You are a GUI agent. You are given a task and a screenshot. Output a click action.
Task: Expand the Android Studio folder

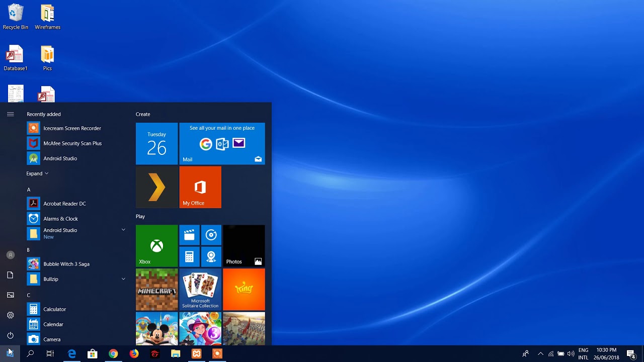[x=123, y=230]
